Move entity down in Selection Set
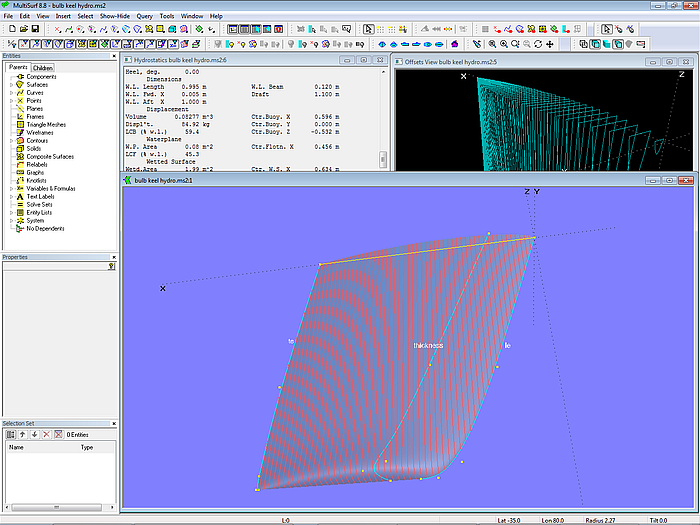This screenshot has height=525, width=700. pyautogui.click(x=34, y=434)
